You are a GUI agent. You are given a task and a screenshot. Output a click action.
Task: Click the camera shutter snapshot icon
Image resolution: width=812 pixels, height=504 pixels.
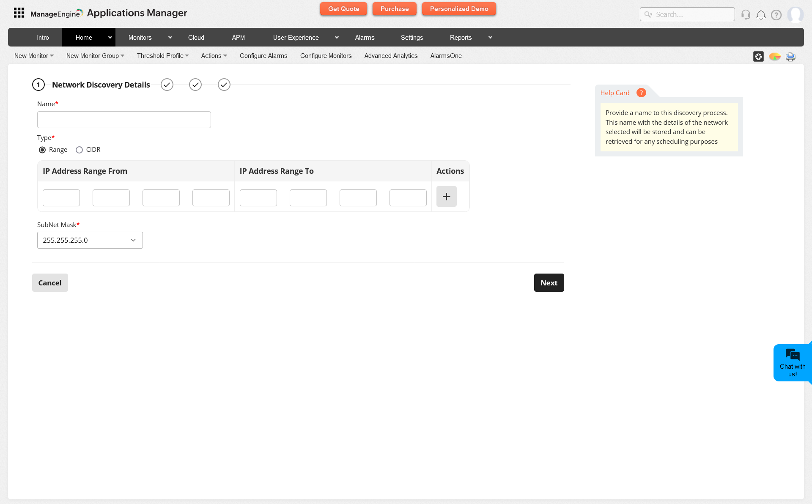[758, 56]
